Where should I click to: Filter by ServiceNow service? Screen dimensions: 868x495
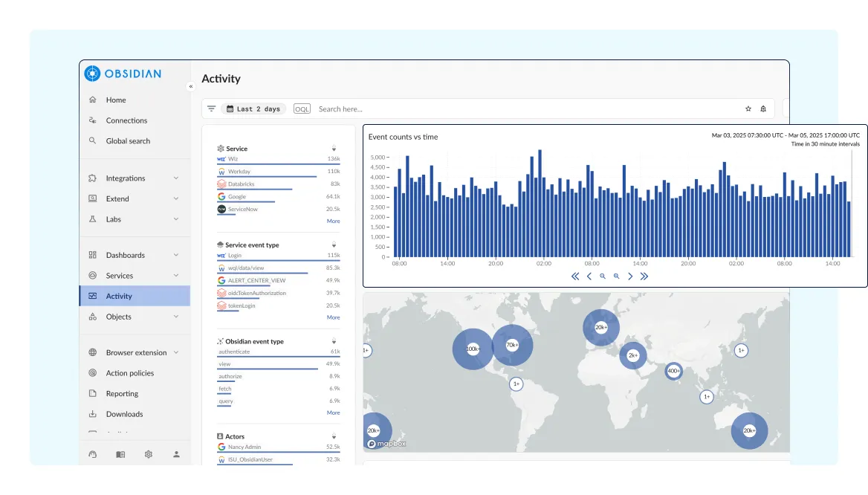(x=279, y=210)
